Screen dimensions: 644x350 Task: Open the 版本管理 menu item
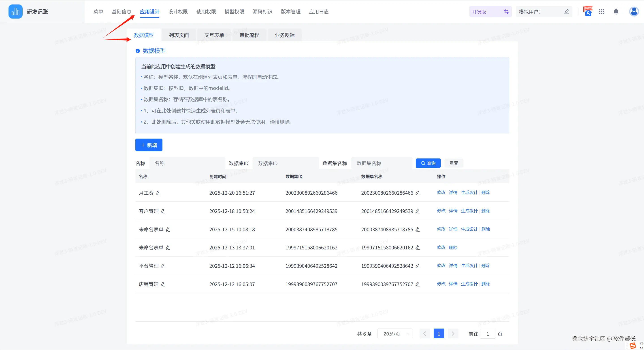click(290, 12)
